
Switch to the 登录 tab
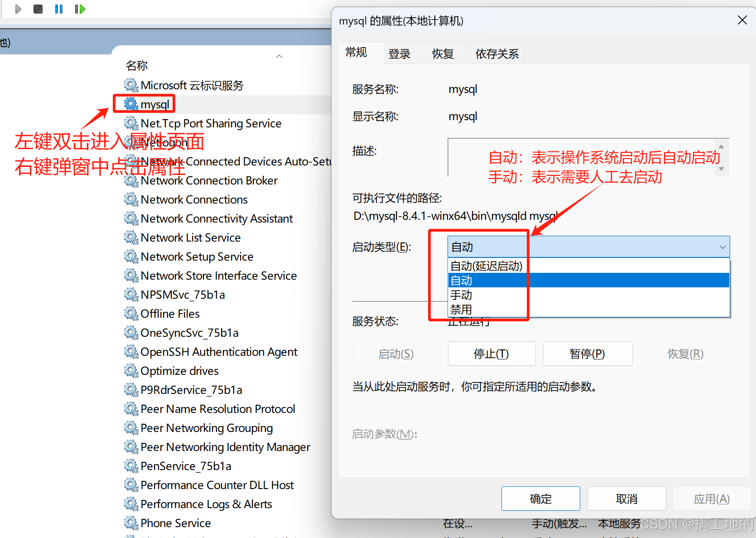click(399, 53)
